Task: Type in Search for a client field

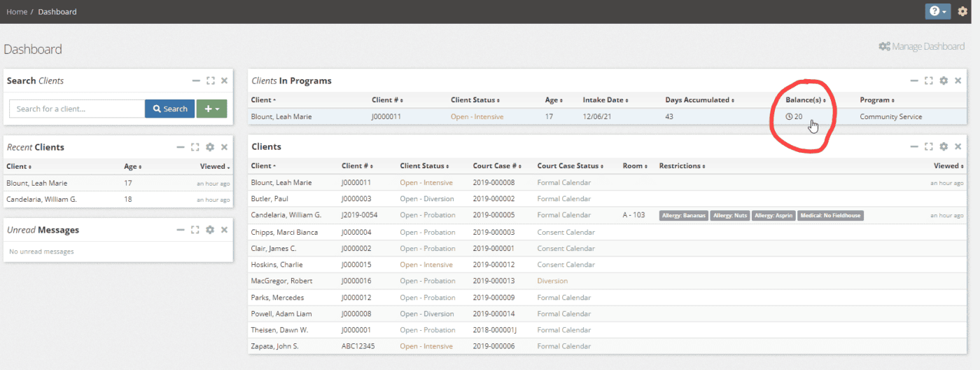Action: pos(77,109)
